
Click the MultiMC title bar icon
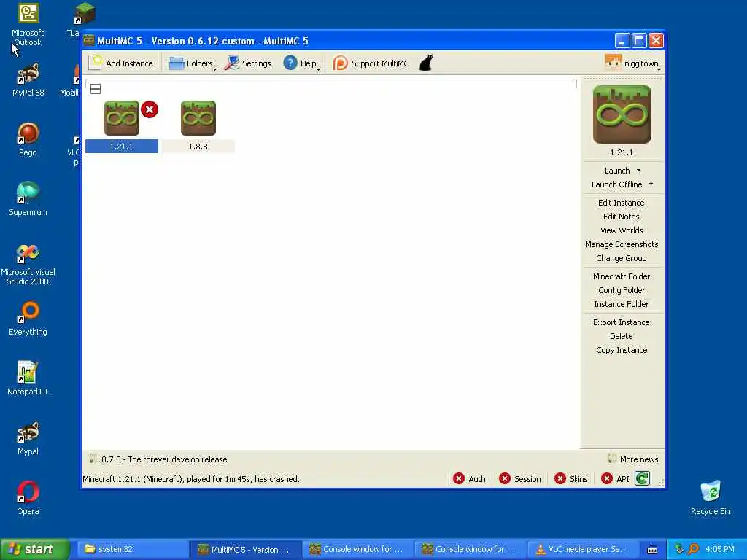pyautogui.click(x=88, y=41)
